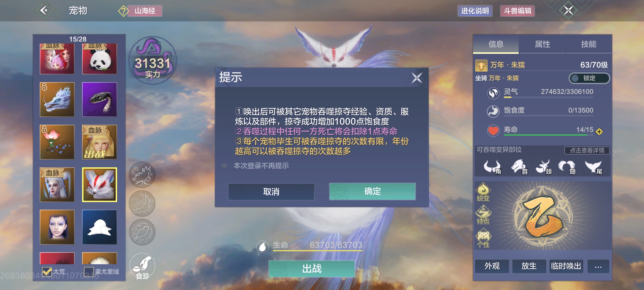The width and height of the screenshot is (644, 290).
Task: Enable the 蚩尤里域 checkbox
Action: [89, 271]
